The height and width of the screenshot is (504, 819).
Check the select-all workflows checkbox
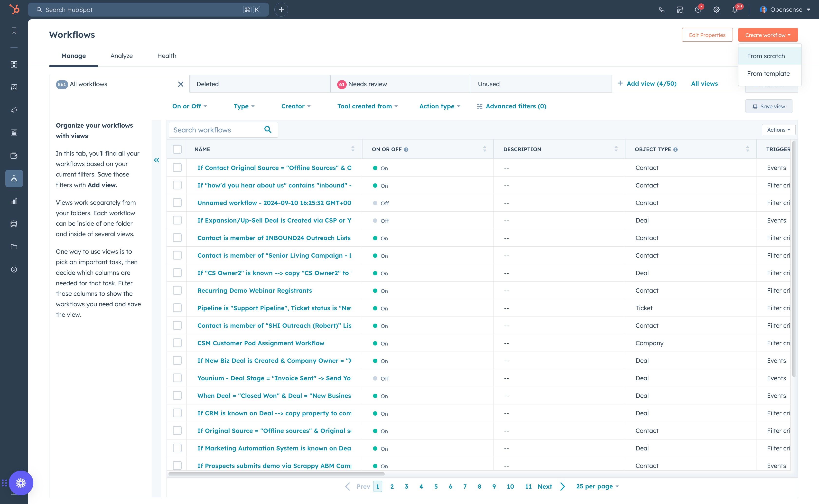click(x=177, y=149)
